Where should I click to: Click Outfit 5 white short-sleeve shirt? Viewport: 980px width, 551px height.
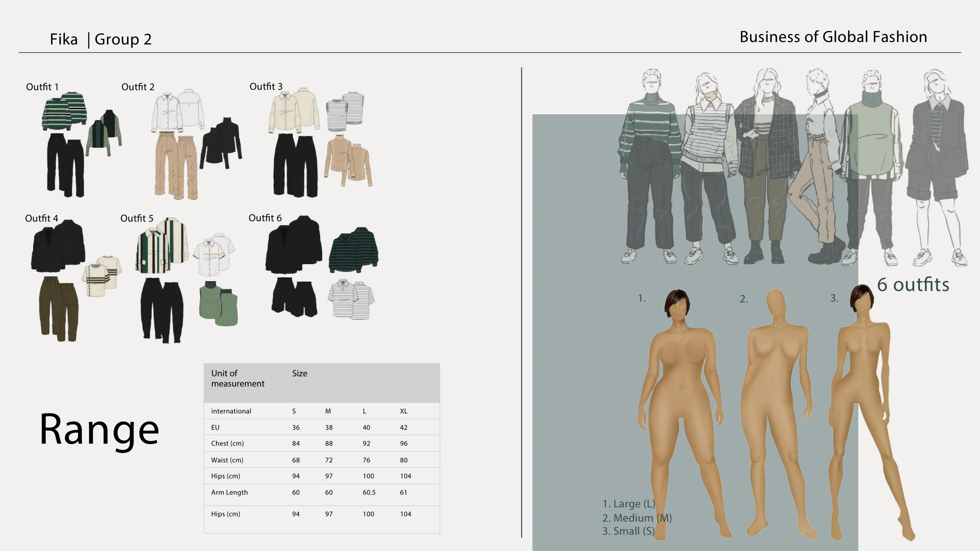pos(214,254)
